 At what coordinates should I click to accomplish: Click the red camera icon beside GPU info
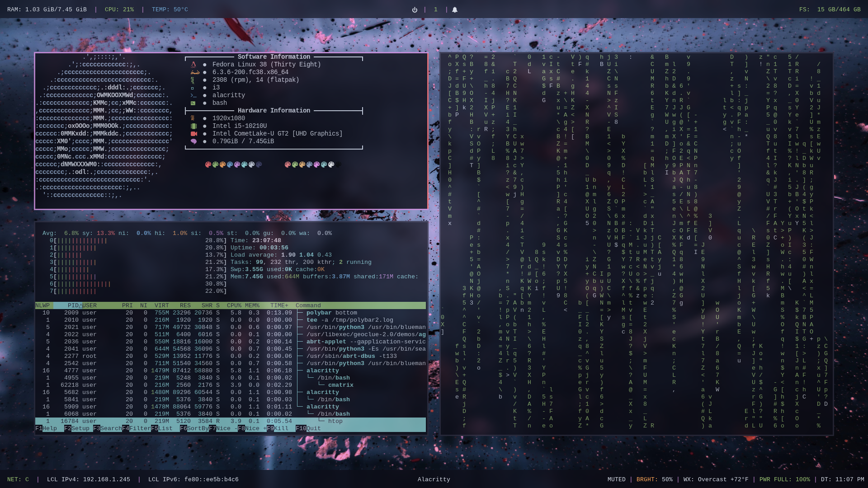193,134
